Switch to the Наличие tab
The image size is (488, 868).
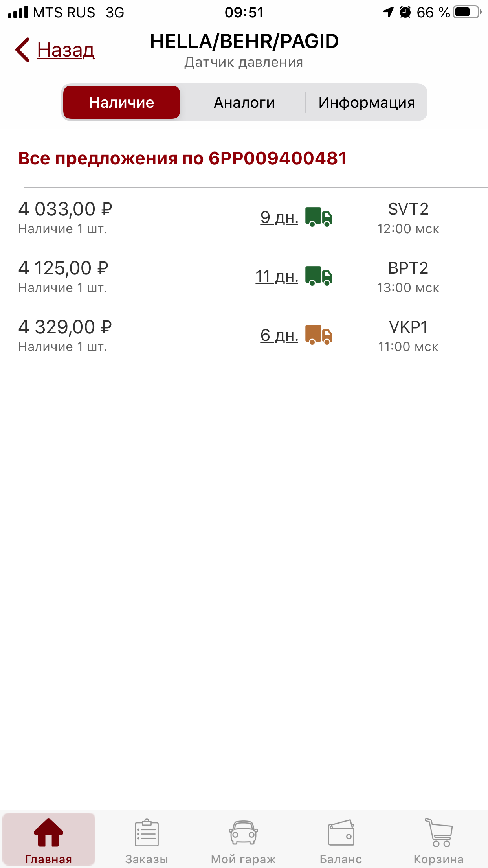pos(121,103)
